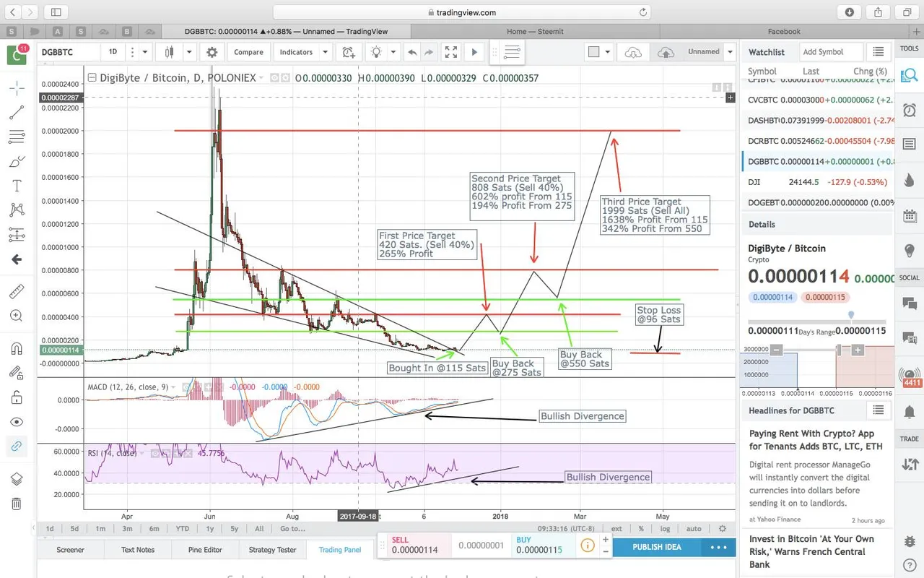Switch to the Screener tab
The height and width of the screenshot is (578, 924).
(x=71, y=550)
